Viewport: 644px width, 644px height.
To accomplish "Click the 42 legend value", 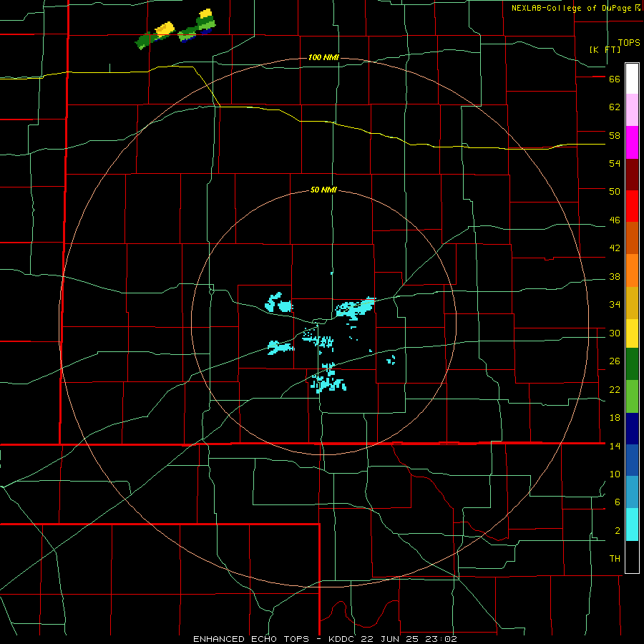I will click(615, 248).
